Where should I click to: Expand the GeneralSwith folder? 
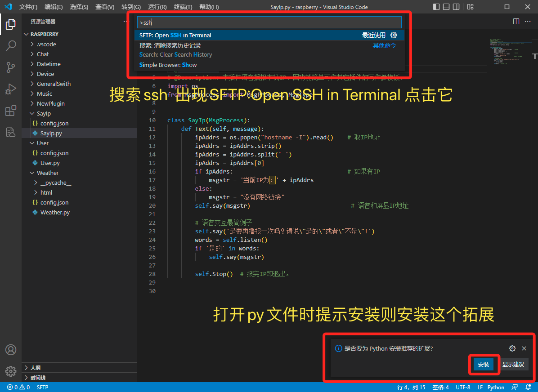click(79, 84)
